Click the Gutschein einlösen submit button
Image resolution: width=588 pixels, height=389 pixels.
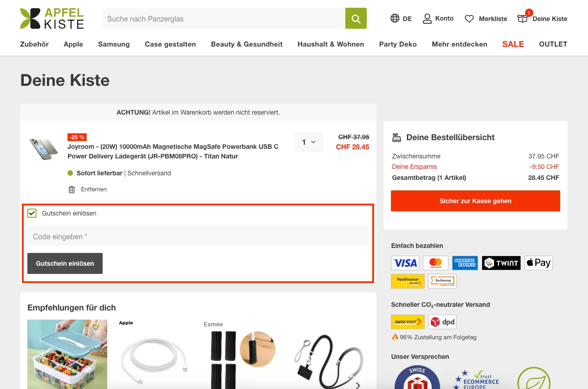click(65, 263)
